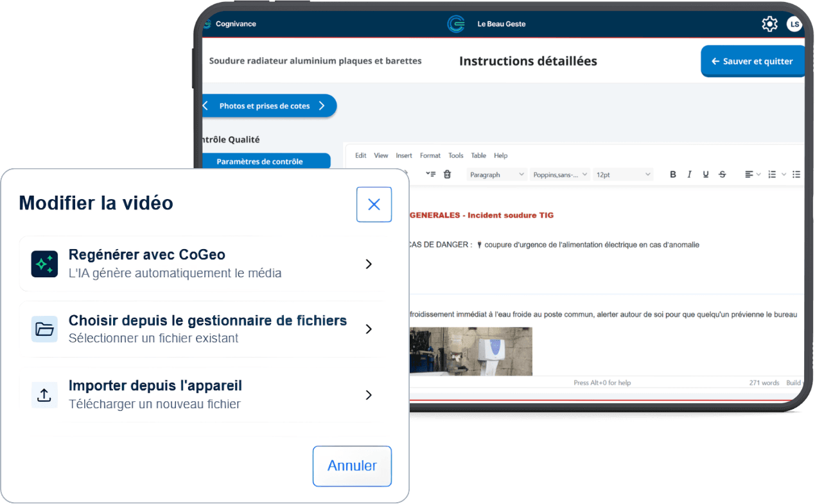The height and width of the screenshot is (504, 815).
Task: Select Importer depuis l'appareil option
Action: tap(202, 395)
